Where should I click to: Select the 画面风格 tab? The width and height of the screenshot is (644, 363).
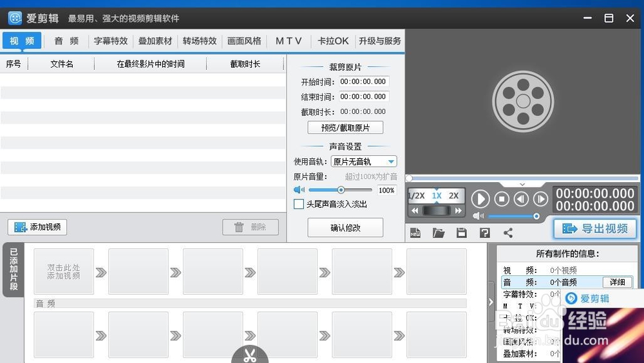click(244, 41)
